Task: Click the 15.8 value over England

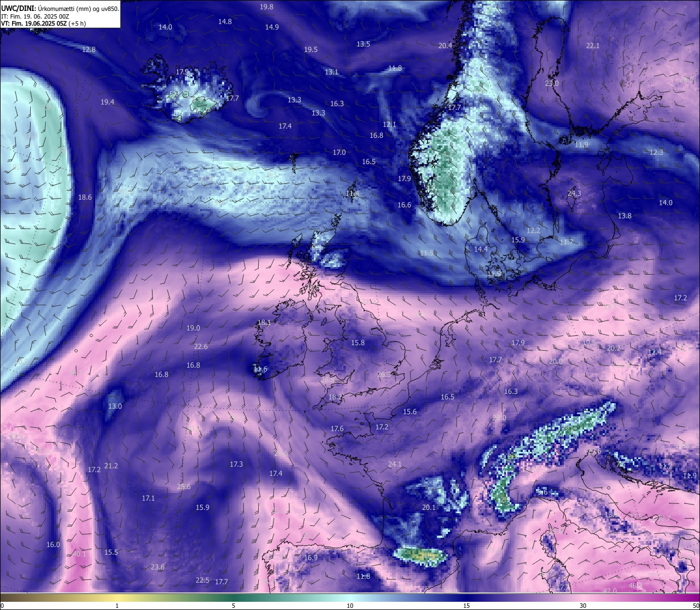Action: (358, 342)
